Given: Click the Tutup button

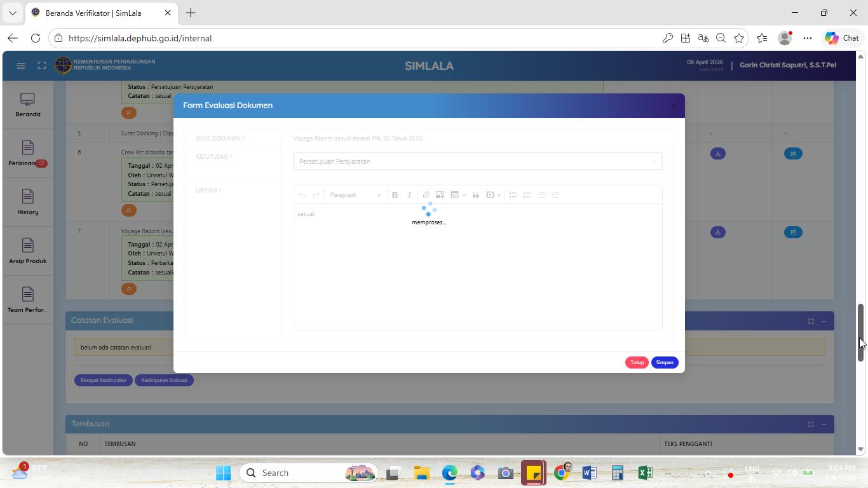Looking at the screenshot, I should point(637,362).
